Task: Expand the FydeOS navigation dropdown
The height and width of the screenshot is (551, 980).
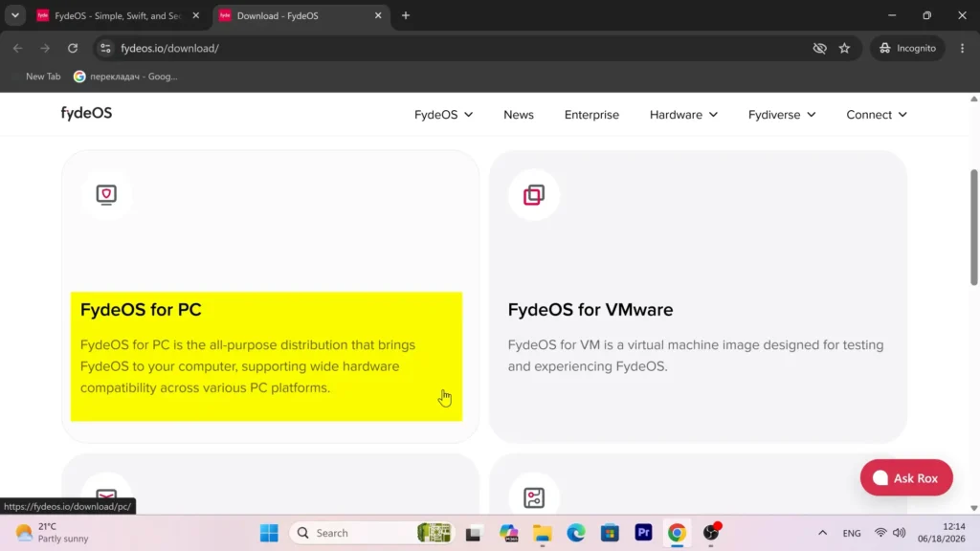Action: point(443,115)
